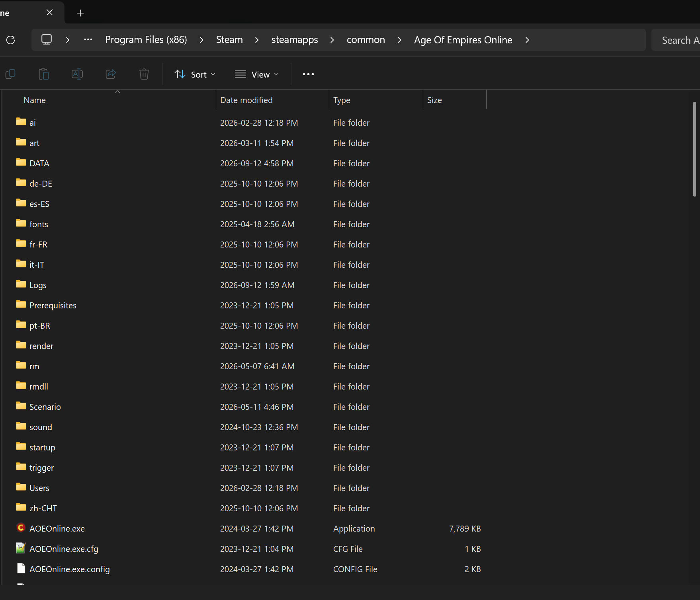Select the zh-CHT folder name
Image resolution: width=700 pixels, height=600 pixels.
pyautogui.click(x=43, y=508)
